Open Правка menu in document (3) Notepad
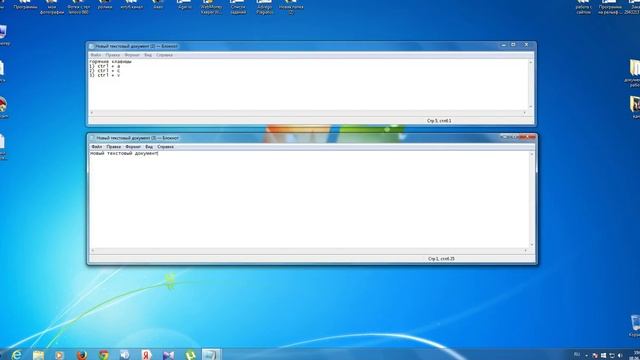Image resolution: width=640 pixels, height=360 pixels. (x=113, y=147)
